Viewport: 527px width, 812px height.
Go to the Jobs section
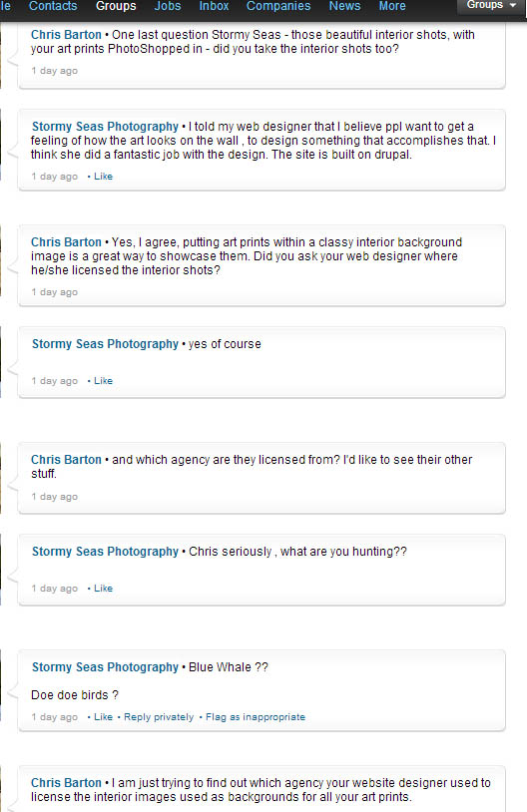(x=168, y=6)
